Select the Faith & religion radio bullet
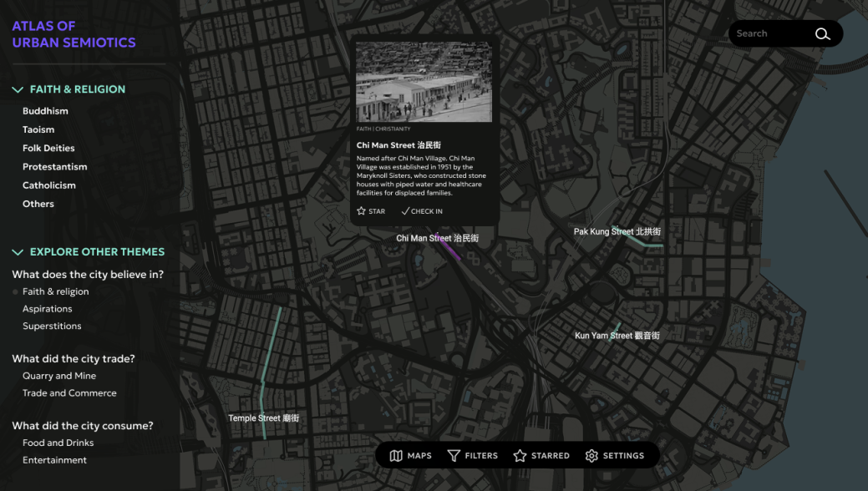 tap(16, 291)
